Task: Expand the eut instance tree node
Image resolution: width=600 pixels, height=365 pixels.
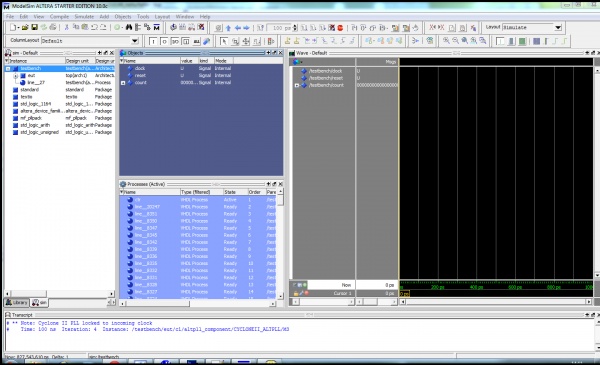Action: pyautogui.click(x=16, y=76)
